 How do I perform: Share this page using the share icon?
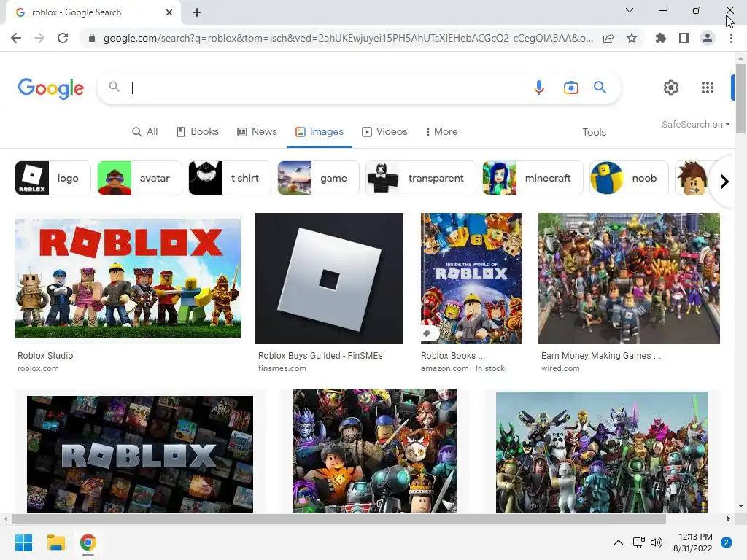click(x=608, y=38)
